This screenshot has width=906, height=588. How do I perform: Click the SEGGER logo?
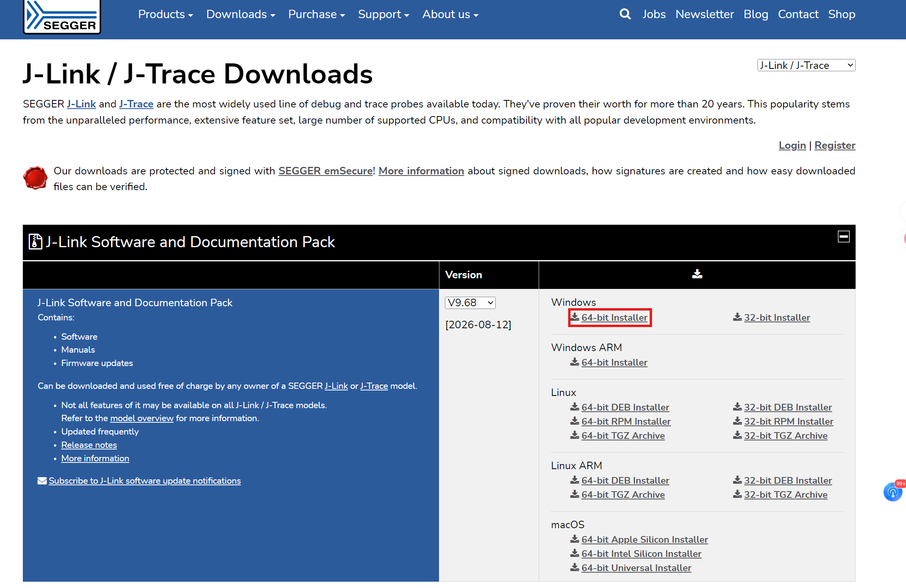click(x=62, y=17)
